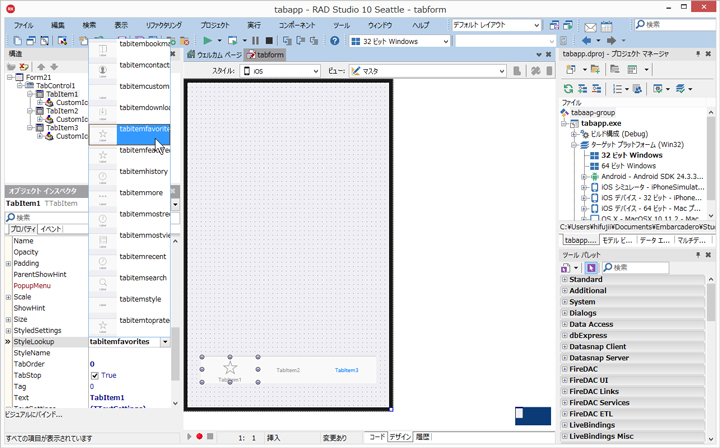Image resolution: width=720 pixels, height=448 pixels.
Task: Click Collapse All icon in Project Manager
Action: coord(596,89)
